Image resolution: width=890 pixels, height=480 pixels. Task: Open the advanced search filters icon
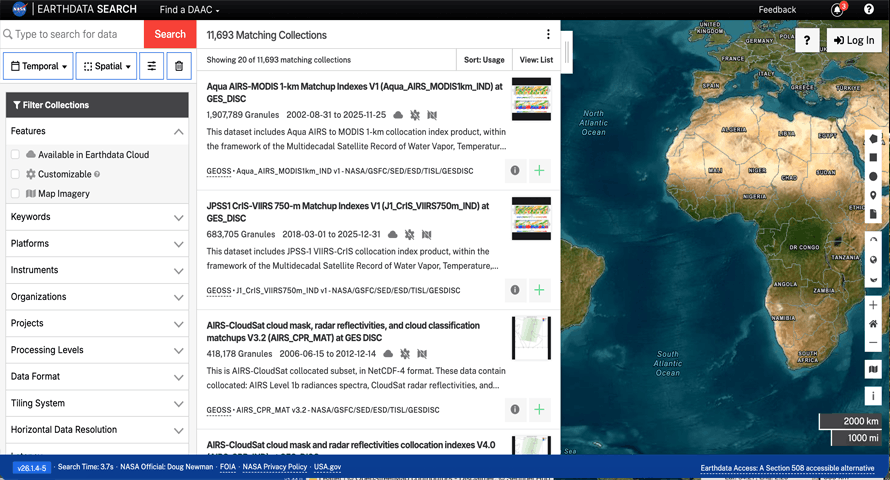152,66
